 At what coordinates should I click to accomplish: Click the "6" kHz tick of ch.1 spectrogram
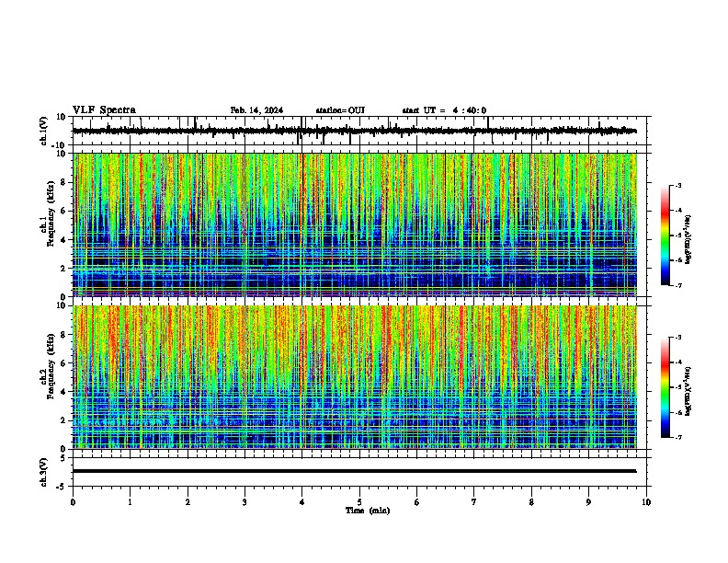[x=64, y=211]
